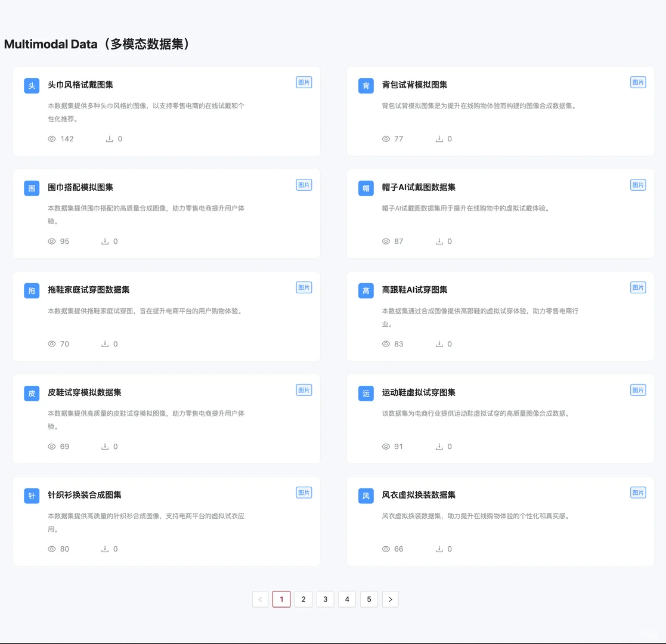
Task: Click the eye view icon on 背包试背模拟图集
Action: point(386,138)
